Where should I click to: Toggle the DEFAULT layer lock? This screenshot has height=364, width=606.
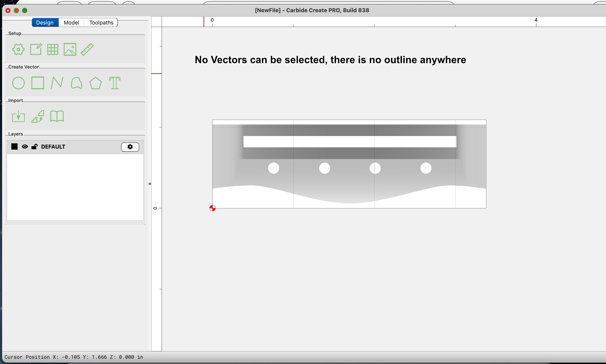coord(34,147)
